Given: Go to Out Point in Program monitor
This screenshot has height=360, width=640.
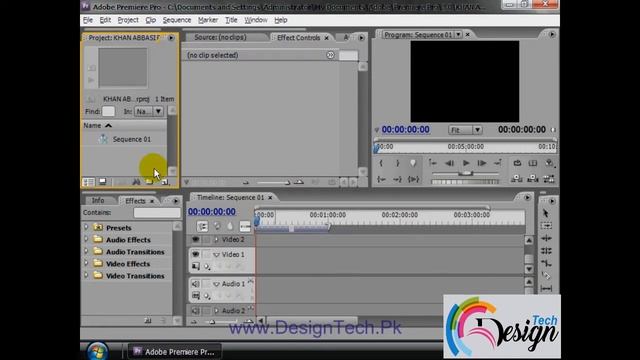Looking at the screenshot, I should [397, 179].
